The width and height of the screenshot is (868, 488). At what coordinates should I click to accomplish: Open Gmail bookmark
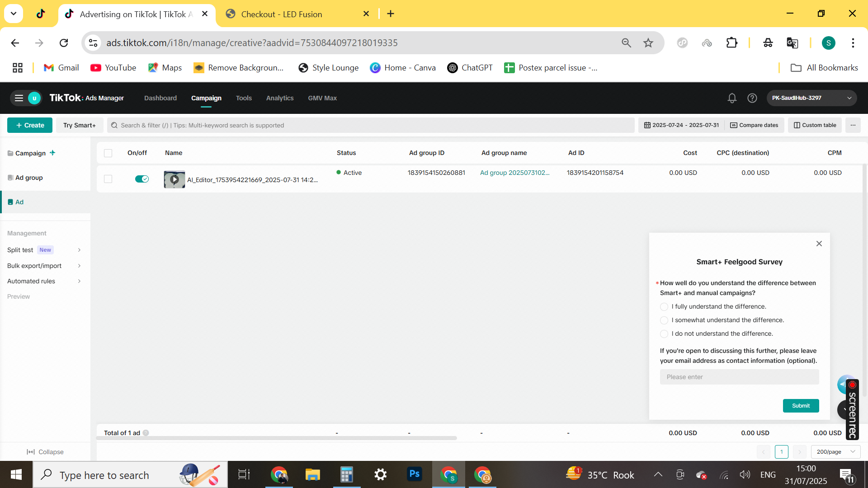click(x=61, y=68)
